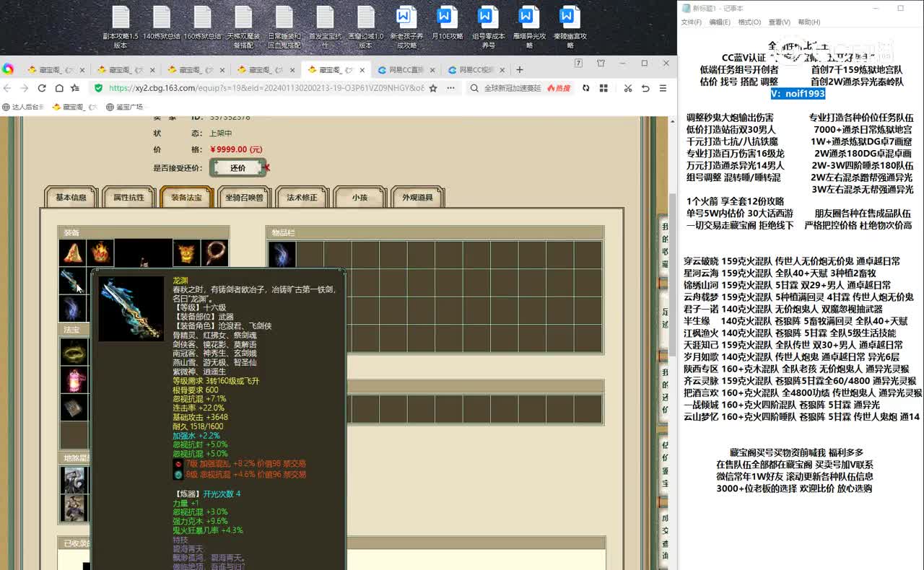Open the 达人后台 bookmark
Image resolution: width=924 pixels, height=570 pixels.
pyautogui.click(x=23, y=107)
